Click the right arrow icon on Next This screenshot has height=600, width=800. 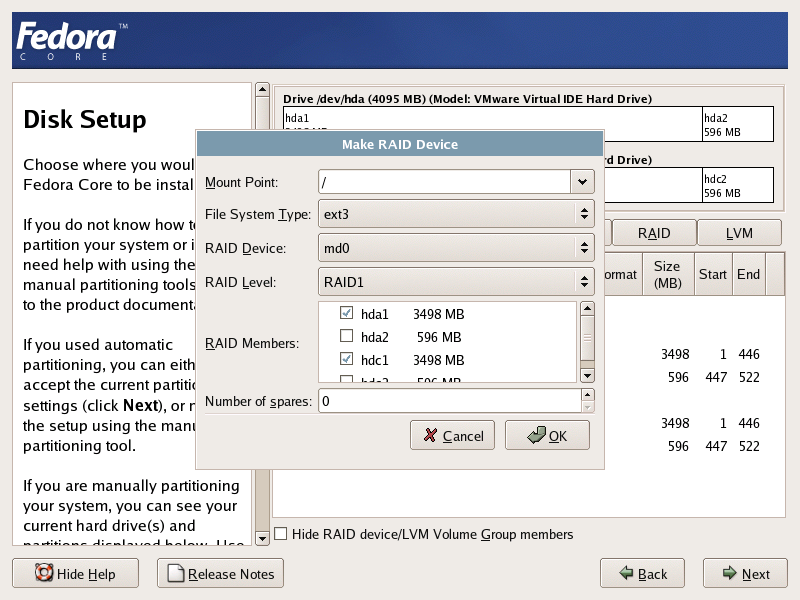(x=730, y=573)
